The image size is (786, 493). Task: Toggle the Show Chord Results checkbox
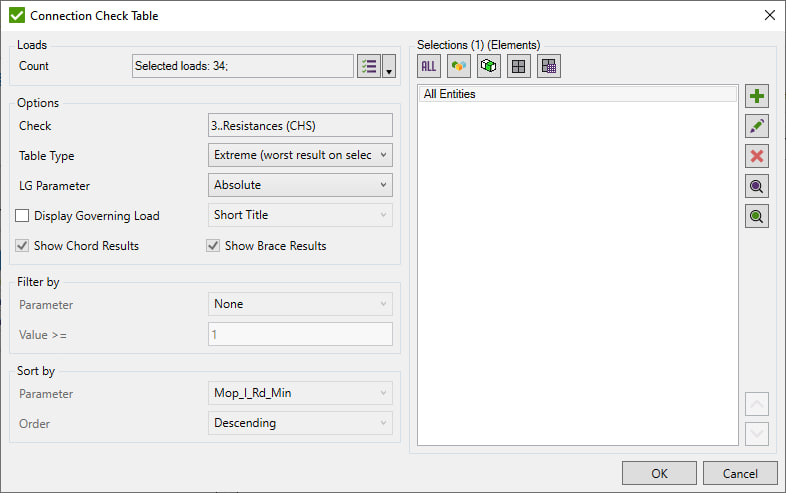[23, 246]
